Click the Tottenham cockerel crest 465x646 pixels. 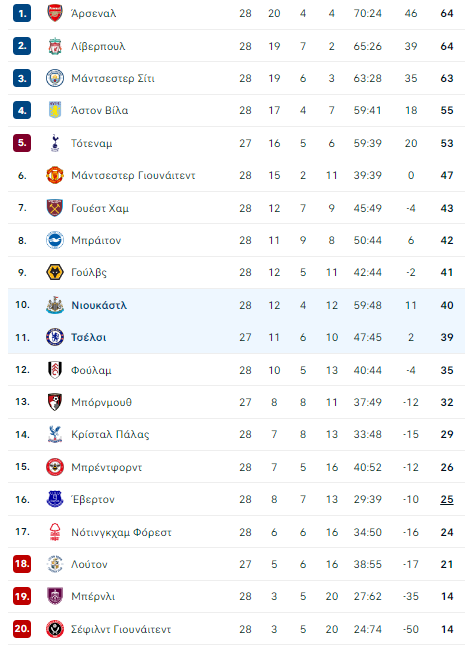coord(55,143)
